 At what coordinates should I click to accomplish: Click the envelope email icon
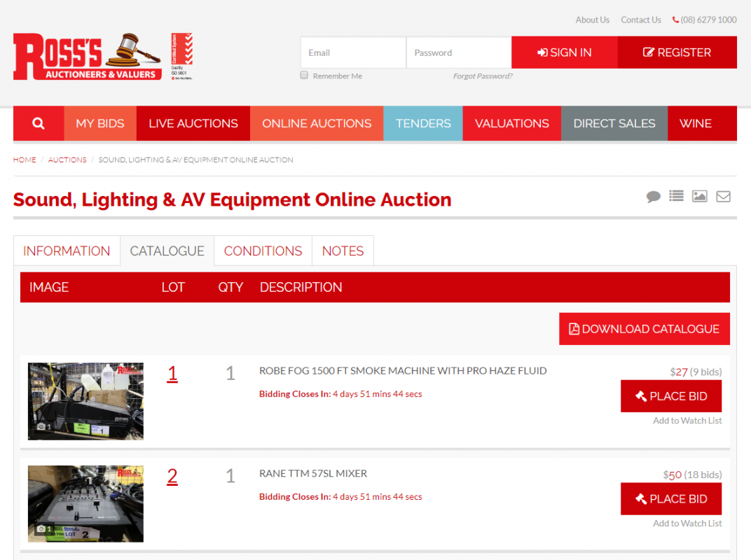[x=723, y=197]
